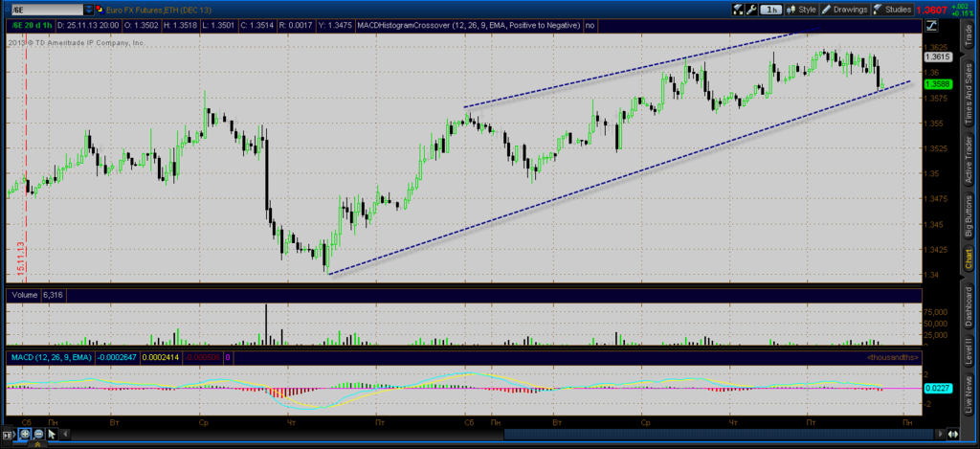Change the 1h timeframe button
Image resolution: width=980 pixels, height=449 pixels.
coord(772,10)
